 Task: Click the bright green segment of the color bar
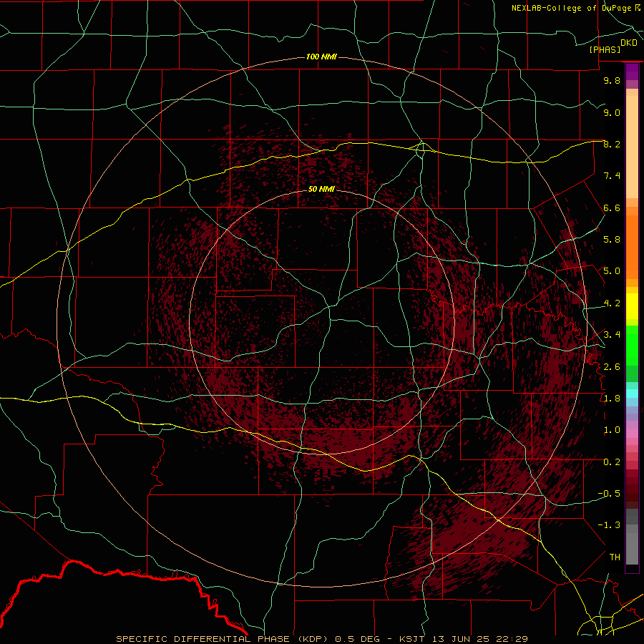click(632, 345)
